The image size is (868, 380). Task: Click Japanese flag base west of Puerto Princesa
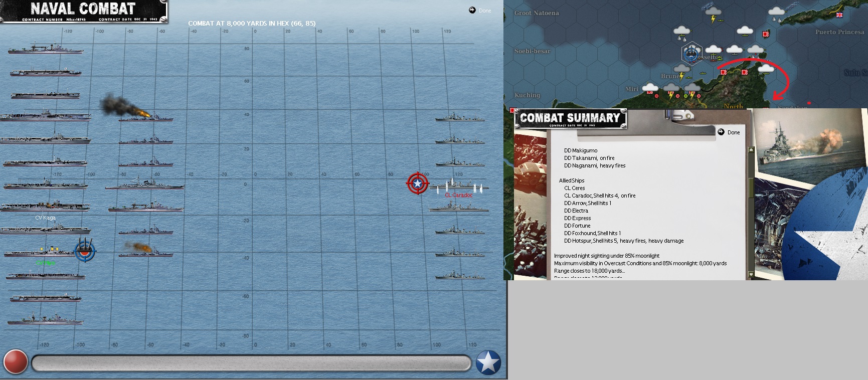(x=766, y=34)
